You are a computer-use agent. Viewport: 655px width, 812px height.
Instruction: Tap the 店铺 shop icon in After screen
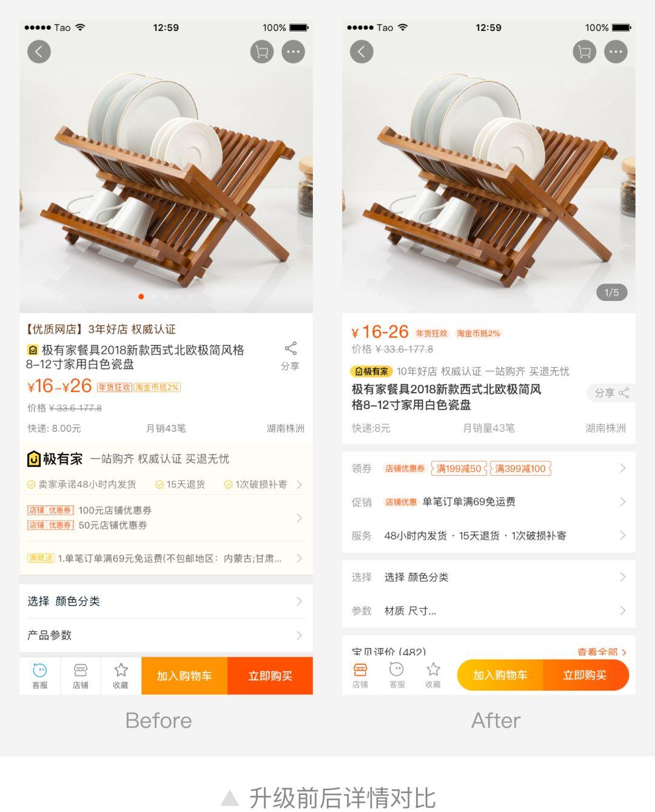[x=360, y=675]
